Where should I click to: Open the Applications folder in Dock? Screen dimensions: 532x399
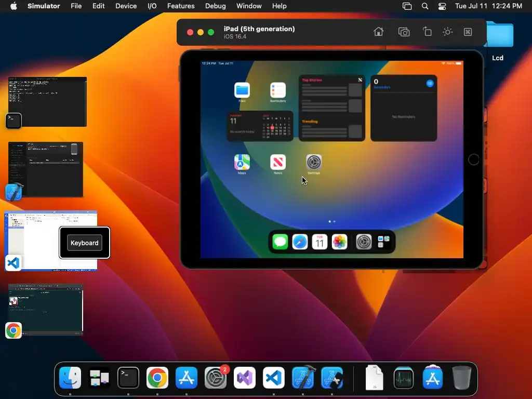pos(433,378)
